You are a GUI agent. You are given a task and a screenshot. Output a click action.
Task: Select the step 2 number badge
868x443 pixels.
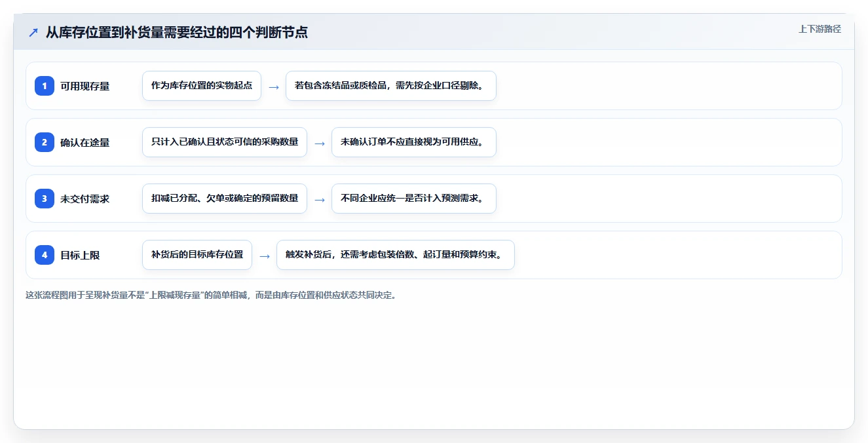point(45,142)
